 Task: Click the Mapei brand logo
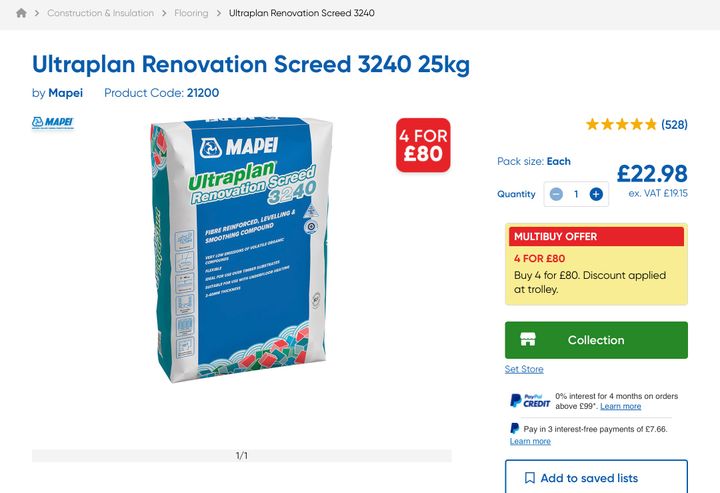click(x=52, y=123)
